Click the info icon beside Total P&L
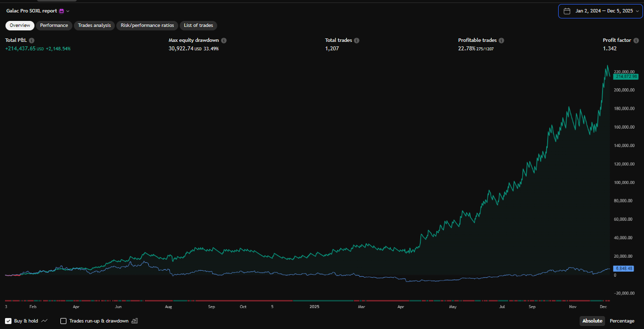644x329 pixels. coord(31,40)
